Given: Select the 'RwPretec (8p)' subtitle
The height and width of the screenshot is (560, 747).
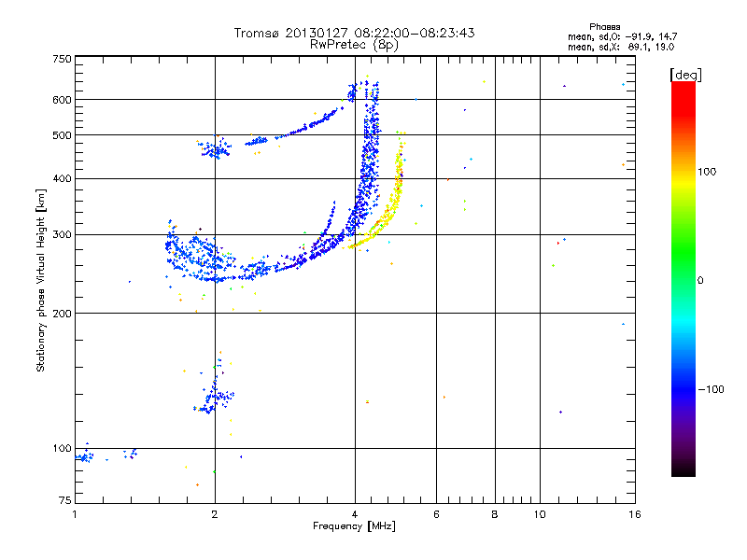Looking at the screenshot, I should click(354, 45).
